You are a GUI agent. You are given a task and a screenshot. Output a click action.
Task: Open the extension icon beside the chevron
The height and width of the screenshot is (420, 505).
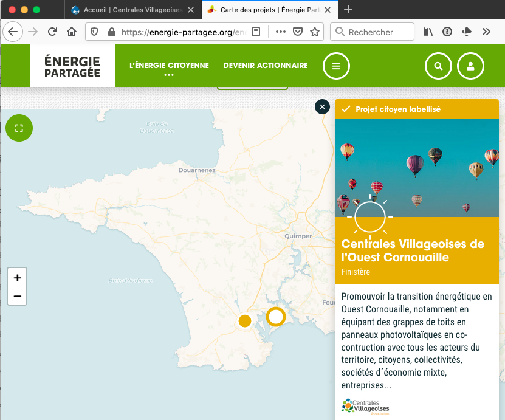click(467, 32)
